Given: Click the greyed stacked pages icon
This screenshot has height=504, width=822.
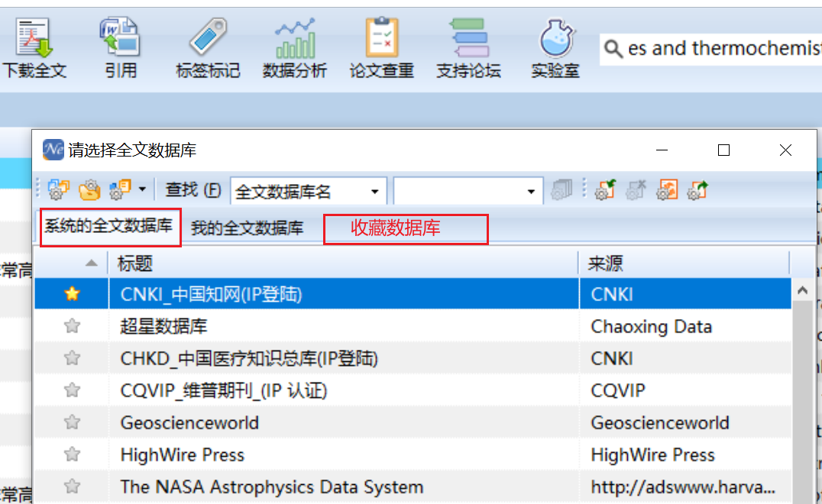Looking at the screenshot, I should pos(561,189).
